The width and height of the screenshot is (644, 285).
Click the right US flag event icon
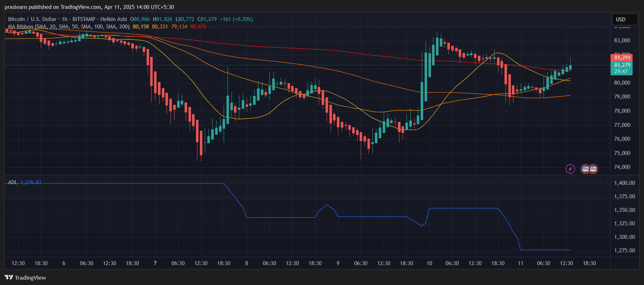[593, 169]
